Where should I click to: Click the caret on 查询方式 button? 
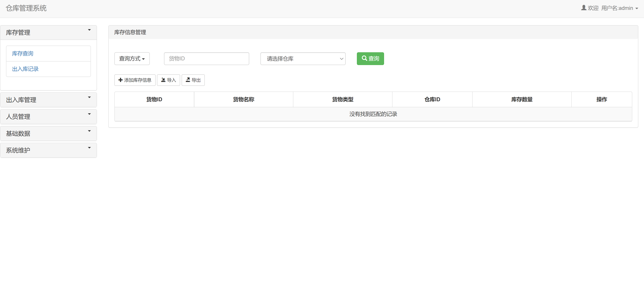(x=144, y=59)
